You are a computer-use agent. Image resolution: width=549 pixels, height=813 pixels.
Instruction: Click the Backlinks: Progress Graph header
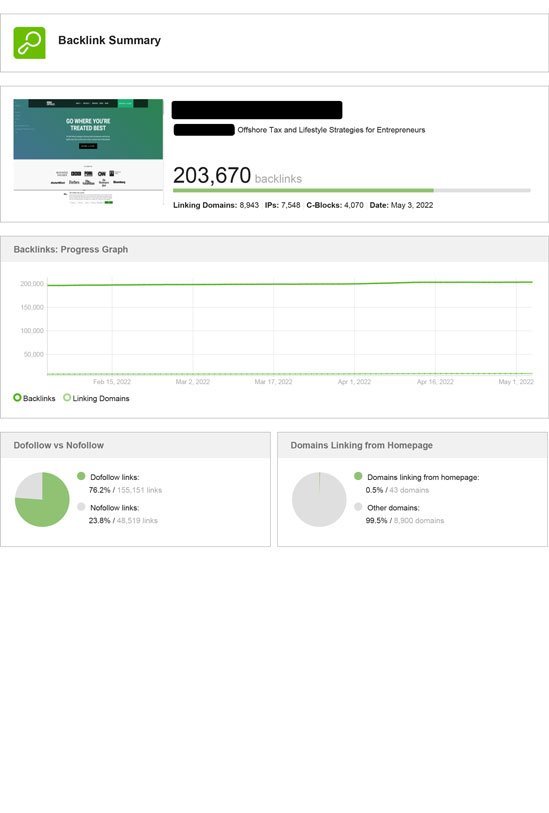pyautogui.click(x=71, y=249)
